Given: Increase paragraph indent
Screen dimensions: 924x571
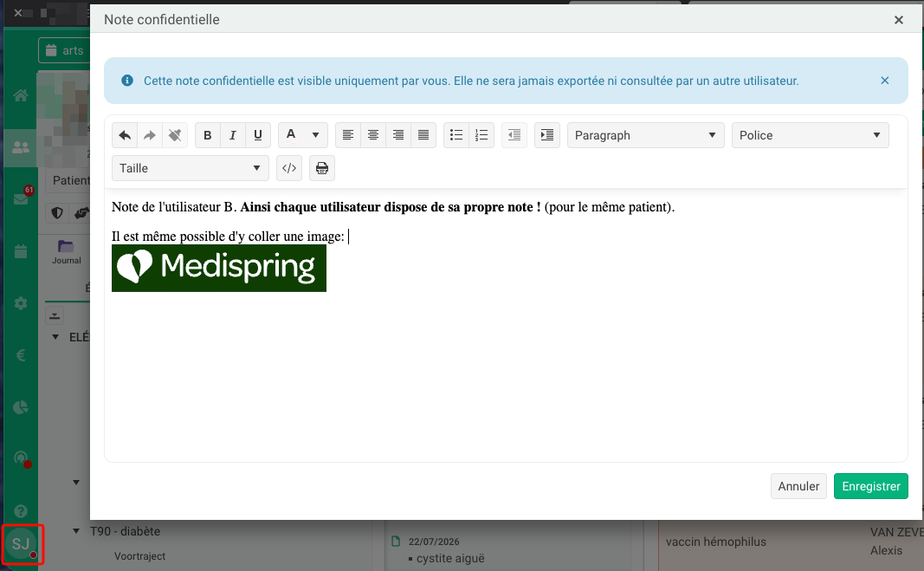Looking at the screenshot, I should (x=546, y=135).
